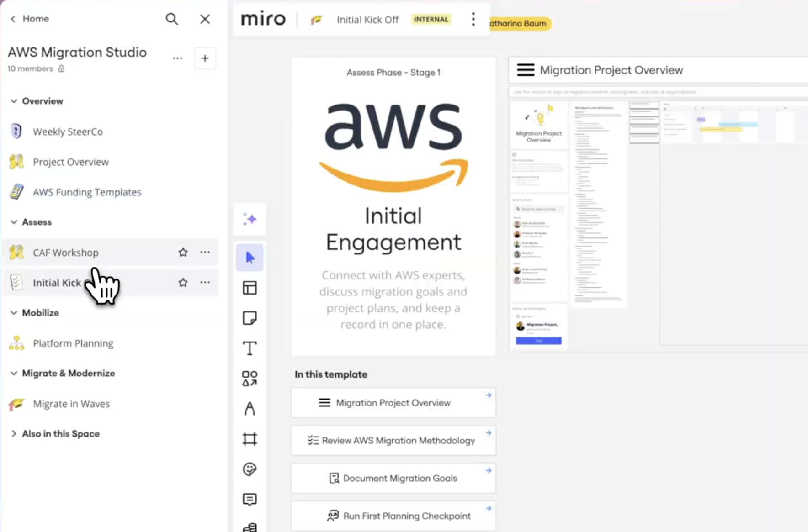
Task: Open AWS Migration Studio options menu
Action: pyautogui.click(x=177, y=58)
